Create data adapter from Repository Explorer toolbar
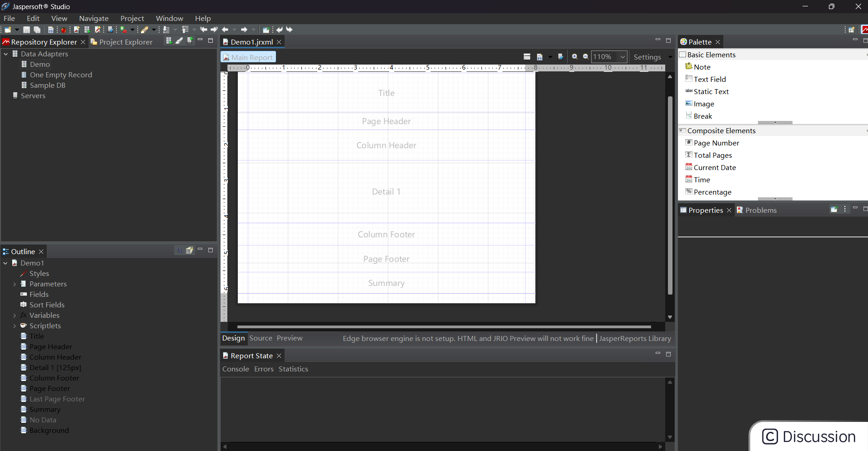 coord(169,41)
